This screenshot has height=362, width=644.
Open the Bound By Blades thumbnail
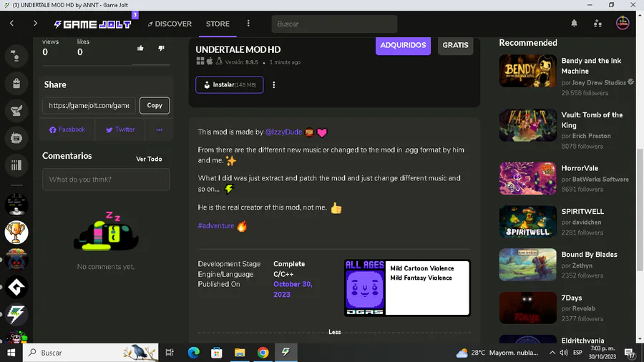tap(528, 264)
